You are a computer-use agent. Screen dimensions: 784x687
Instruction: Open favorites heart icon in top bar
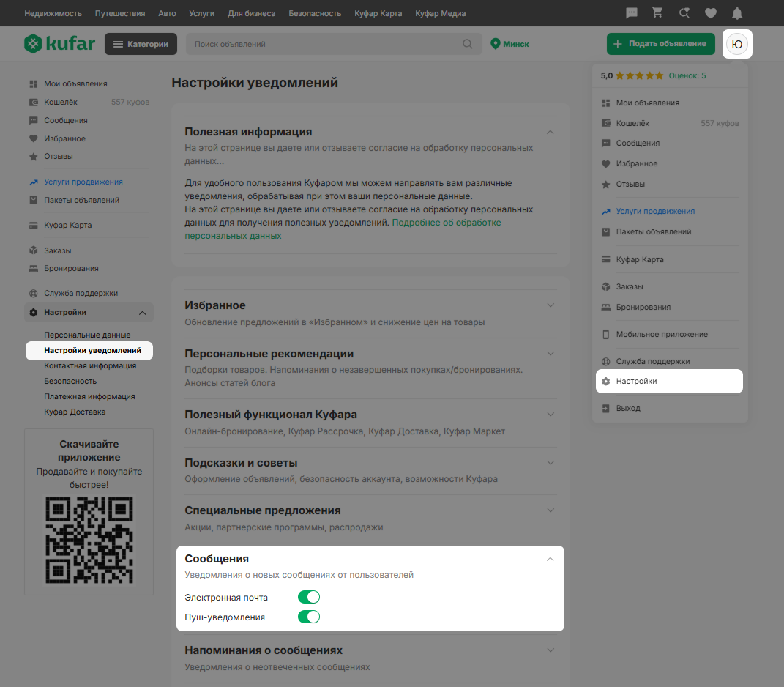[x=711, y=13]
